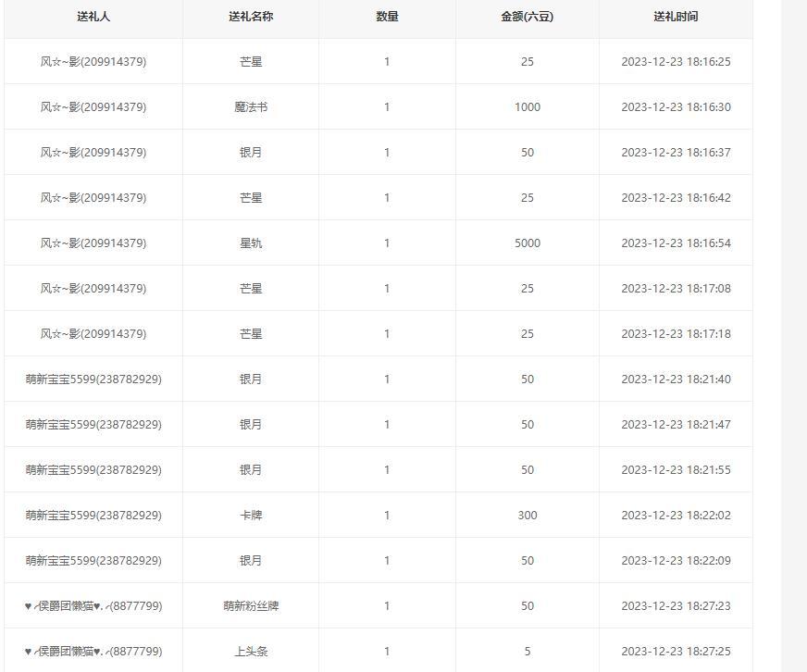Select timestamp 2023-12-23 18:21:47
The width and height of the screenshot is (807, 672).
pyautogui.click(x=676, y=424)
